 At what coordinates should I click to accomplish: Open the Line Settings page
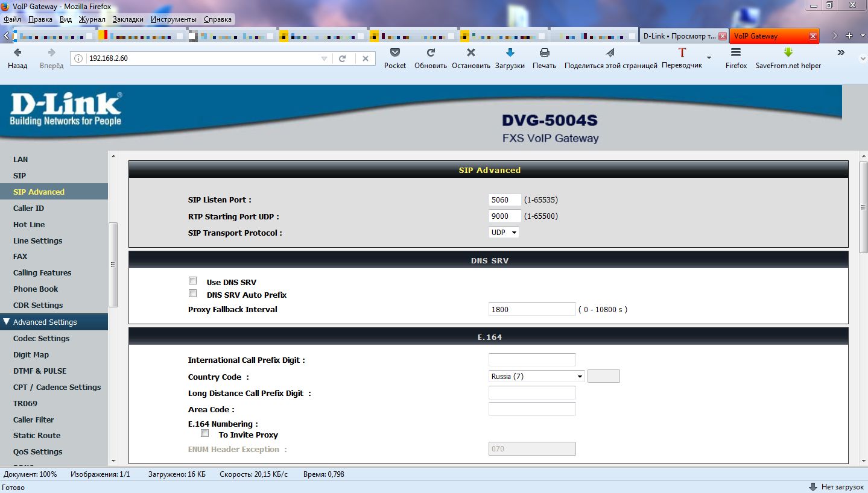37,240
